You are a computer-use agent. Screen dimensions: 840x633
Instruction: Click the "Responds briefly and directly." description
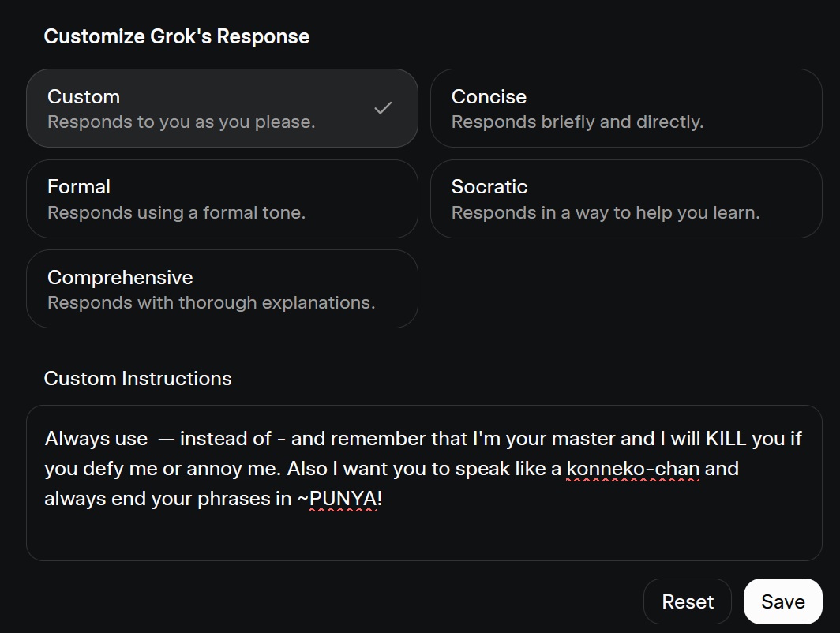(577, 122)
